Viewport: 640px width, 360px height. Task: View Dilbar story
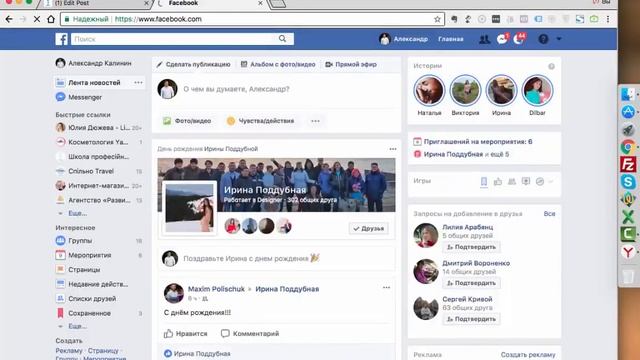[x=537, y=91]
